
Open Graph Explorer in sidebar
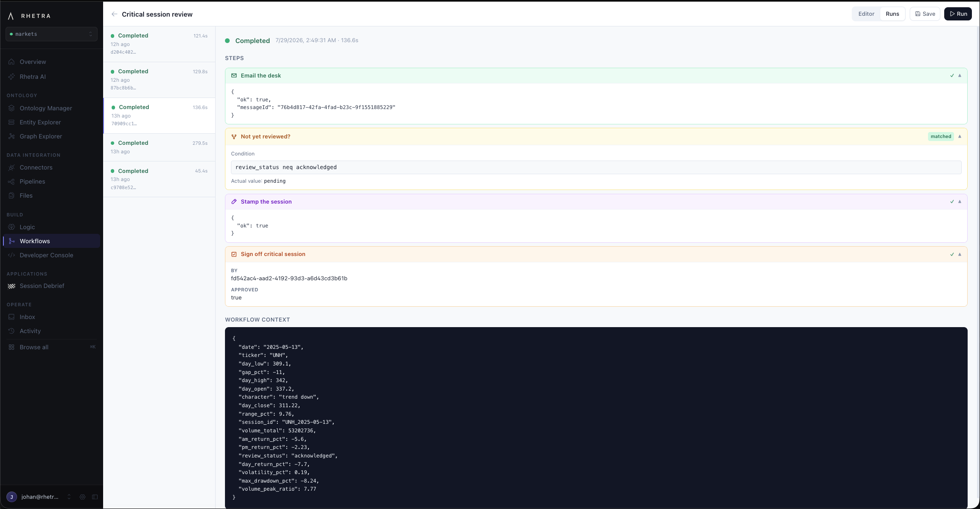(x=52, y=136)
